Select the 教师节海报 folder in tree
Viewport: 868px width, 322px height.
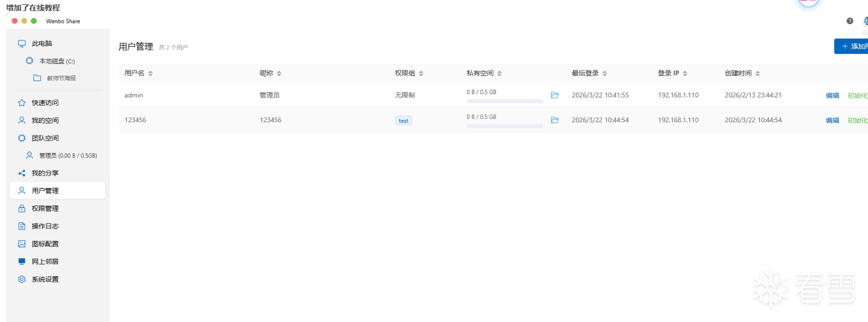point(61,78)
